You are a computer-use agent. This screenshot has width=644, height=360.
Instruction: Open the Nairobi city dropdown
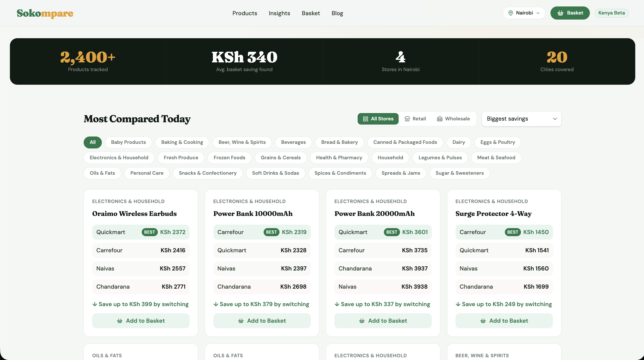[524, 13]
